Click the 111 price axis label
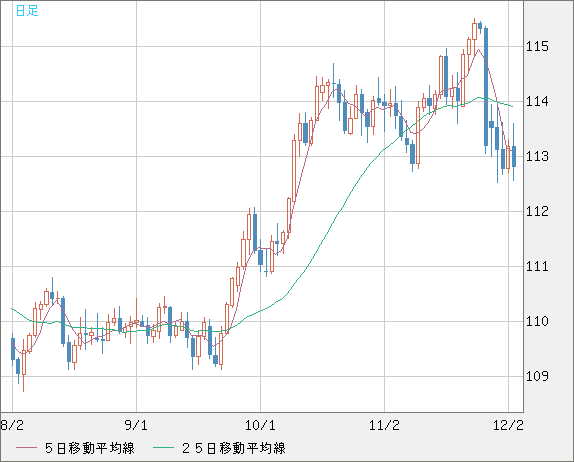The image size is (574, 462). pyautogui.click(x=537, y=266)
